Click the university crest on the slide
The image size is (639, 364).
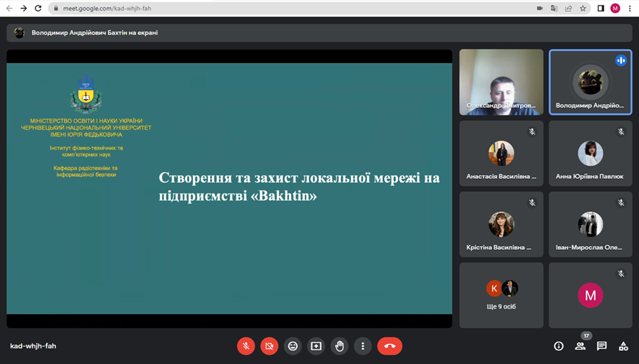click(86, 94)
